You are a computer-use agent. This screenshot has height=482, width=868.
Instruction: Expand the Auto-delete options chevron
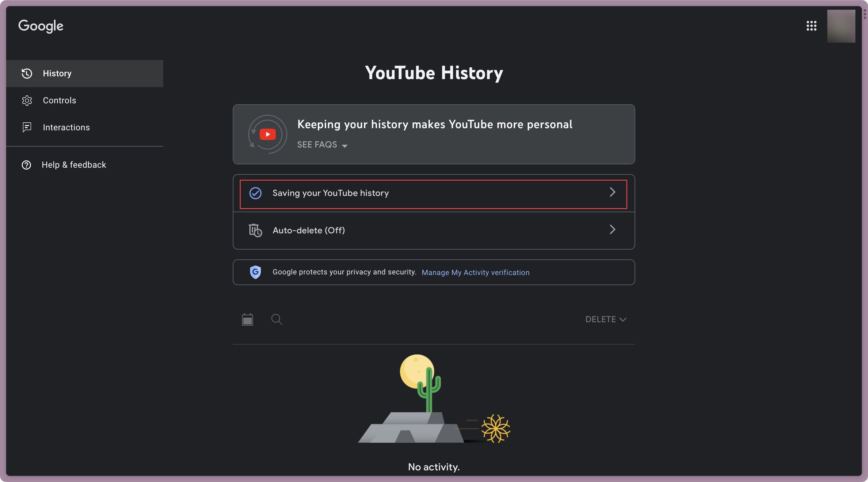pos(612,230)
